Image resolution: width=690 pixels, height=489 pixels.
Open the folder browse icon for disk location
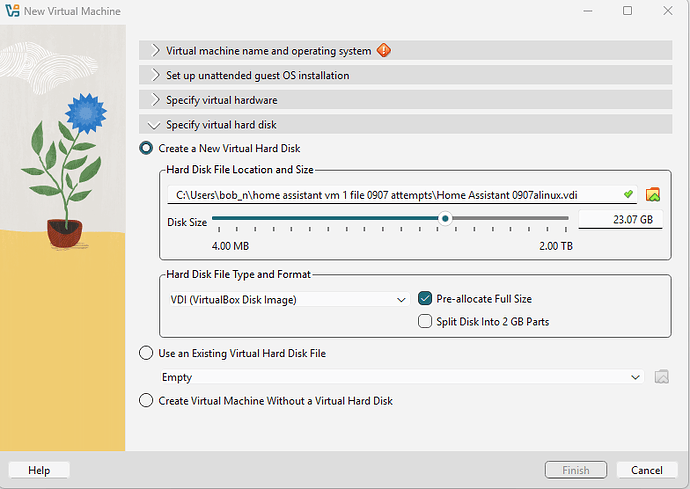(x=653, y=195)
